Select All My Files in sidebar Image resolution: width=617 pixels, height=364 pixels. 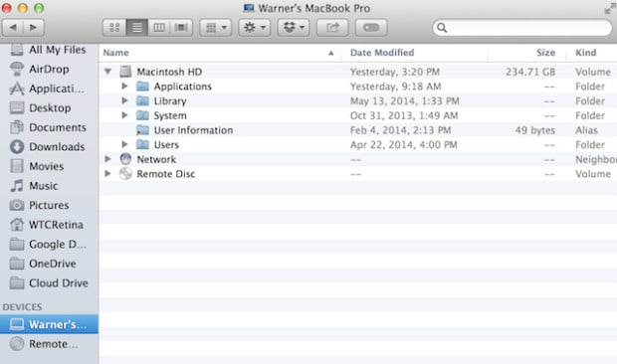49,50
